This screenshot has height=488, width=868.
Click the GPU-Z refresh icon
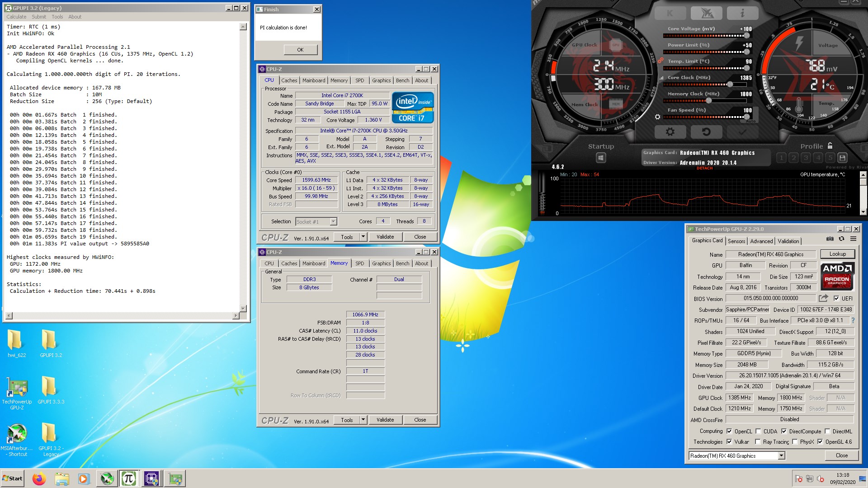[841, 239]
